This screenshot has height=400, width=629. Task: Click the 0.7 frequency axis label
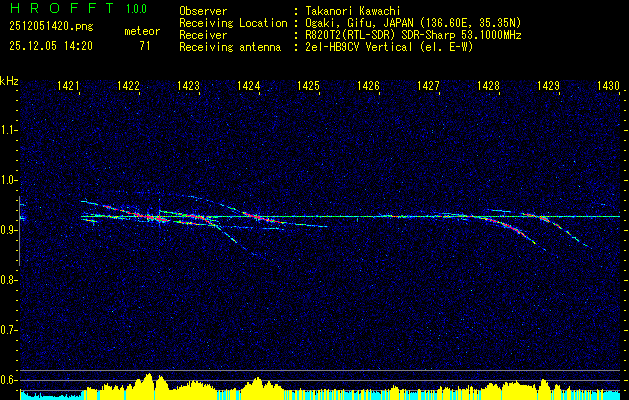point(8,330)
